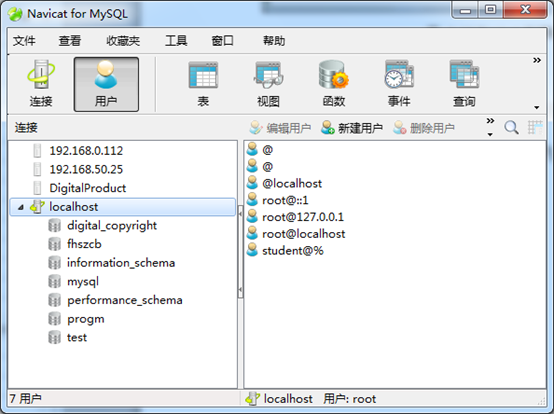Open the 文件 menu
554x414 pixels.
coord(24,41)
